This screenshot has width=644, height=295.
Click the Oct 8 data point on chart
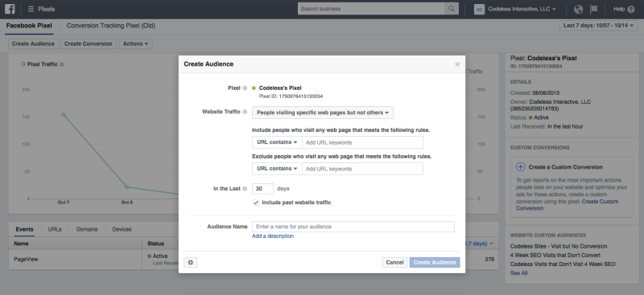(127, 187)
